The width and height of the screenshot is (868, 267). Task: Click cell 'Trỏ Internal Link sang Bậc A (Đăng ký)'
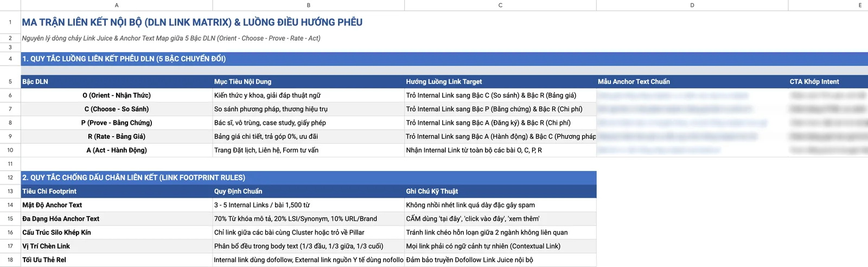[500, 123]
